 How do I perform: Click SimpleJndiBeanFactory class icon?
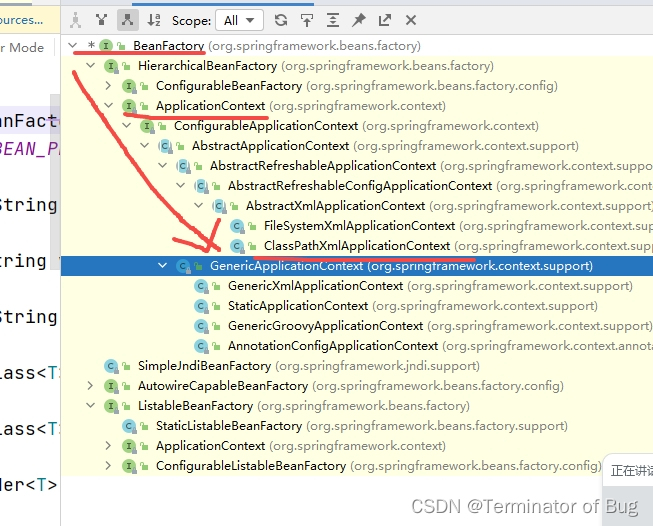pos(111,366)
